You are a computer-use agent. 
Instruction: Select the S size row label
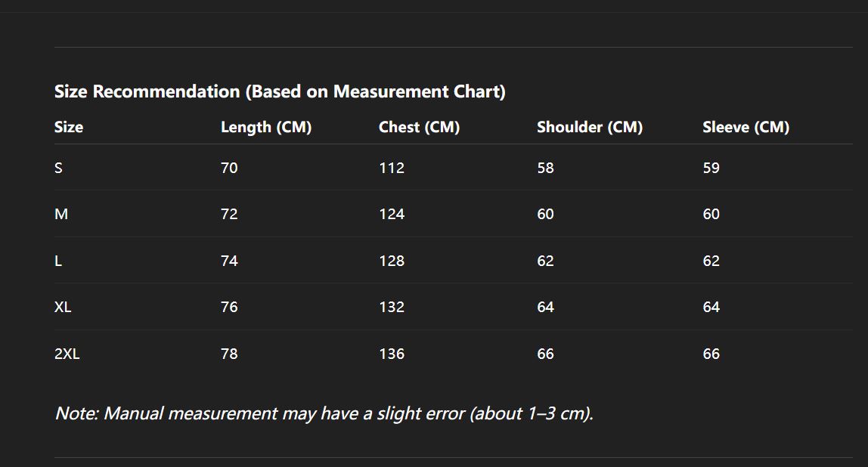tap(58, 168)
